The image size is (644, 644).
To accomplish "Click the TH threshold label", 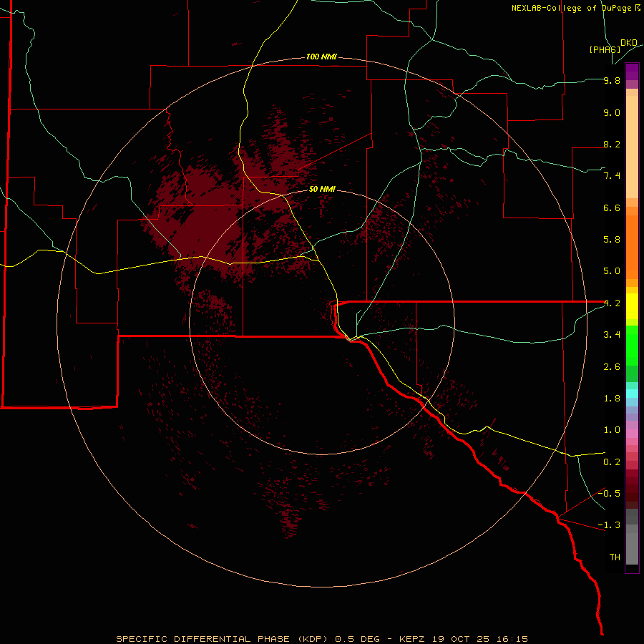I will (x=615, y=557).
